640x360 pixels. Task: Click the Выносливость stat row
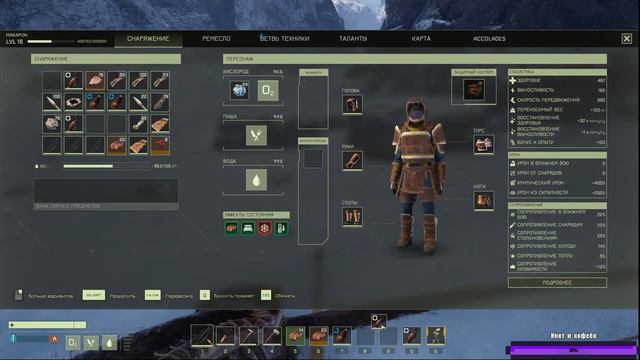tap(557, 90)
